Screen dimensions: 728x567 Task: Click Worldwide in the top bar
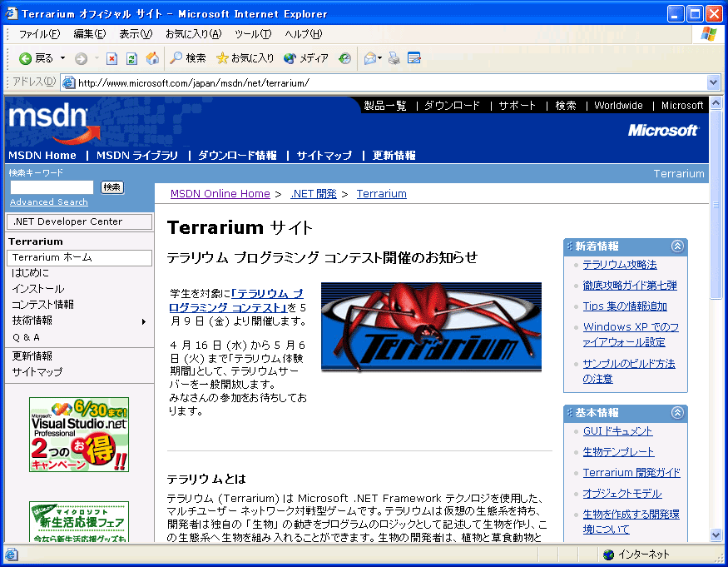pyautogui.click(x=618, y=106)
